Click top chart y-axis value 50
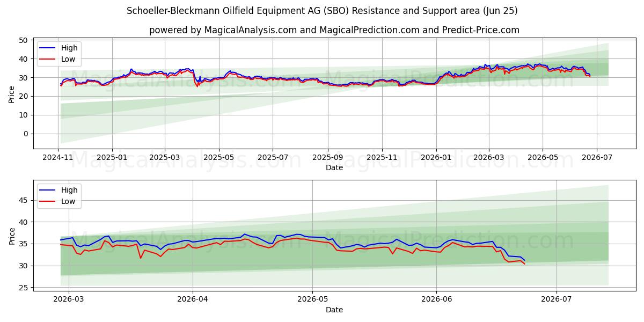This screenshot has height=322, width=644. point(25,40)
